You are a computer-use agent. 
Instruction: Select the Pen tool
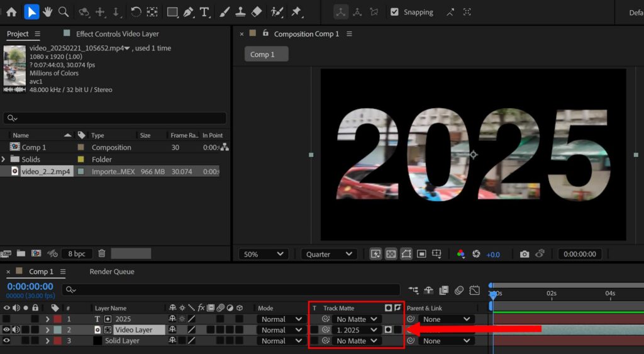(189, 12)
